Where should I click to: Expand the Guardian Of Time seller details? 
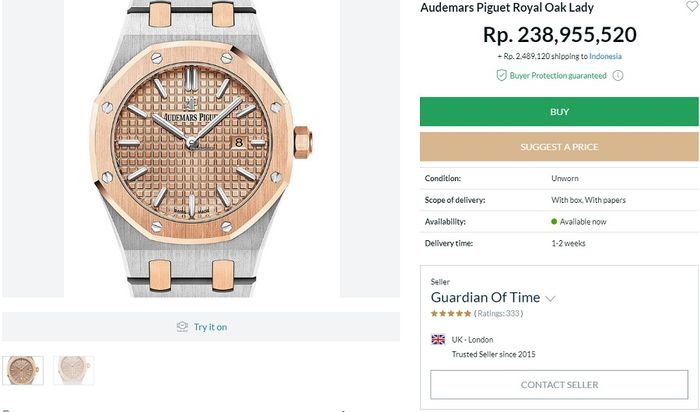[x=551, y=298]
